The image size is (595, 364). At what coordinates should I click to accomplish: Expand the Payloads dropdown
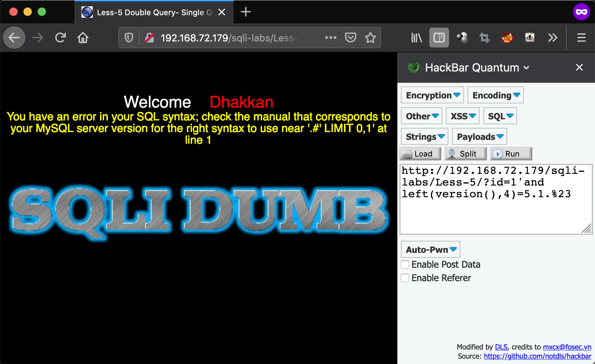click(480, 137)
